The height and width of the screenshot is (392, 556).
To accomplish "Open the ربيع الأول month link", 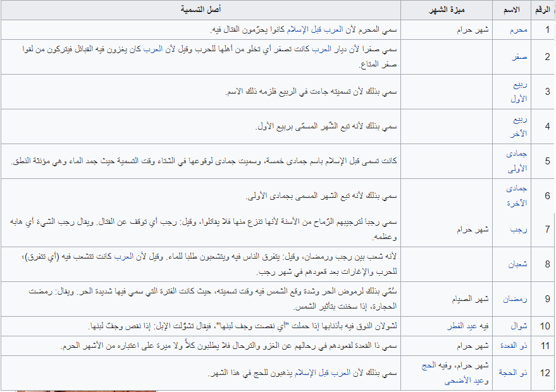I will 519,92.
